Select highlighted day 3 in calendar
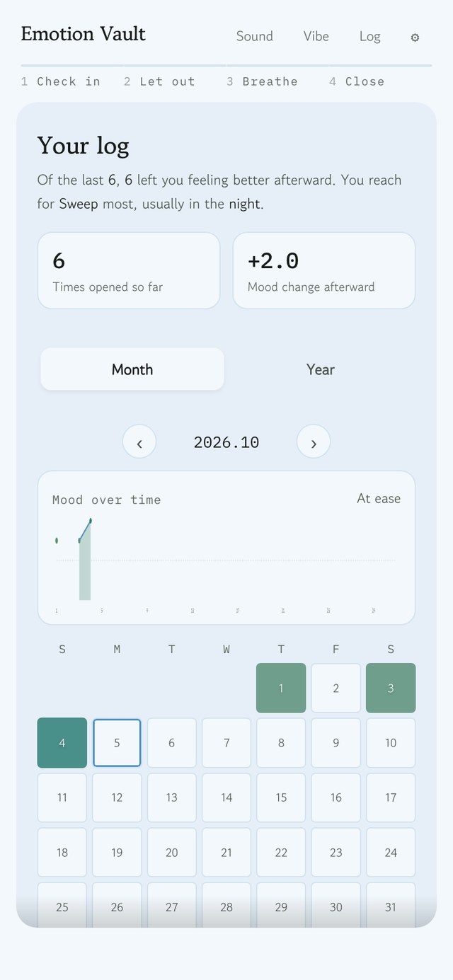The image size is (453, 980). pyautogui.click(x=391, y=688)
